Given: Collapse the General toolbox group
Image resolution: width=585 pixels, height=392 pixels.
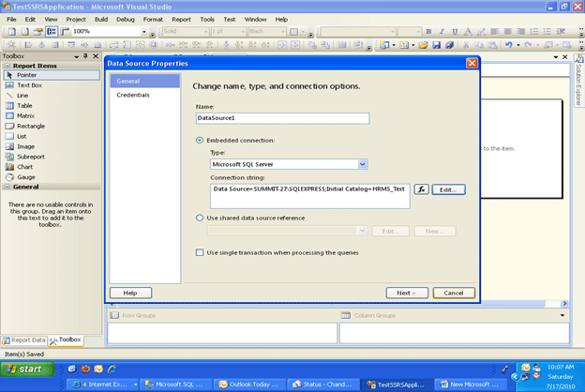Looking at the screenshot, I should click(7, 187).
